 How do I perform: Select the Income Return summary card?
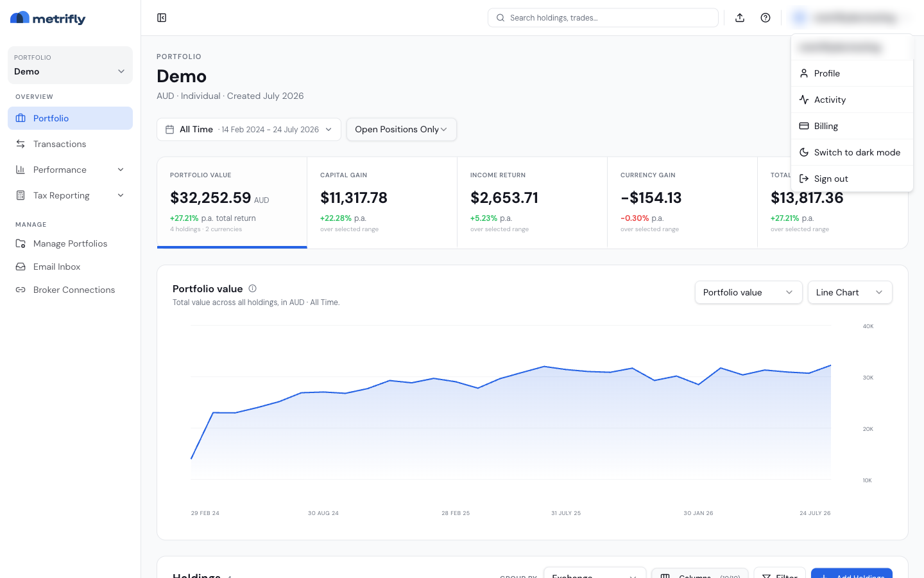533,203
